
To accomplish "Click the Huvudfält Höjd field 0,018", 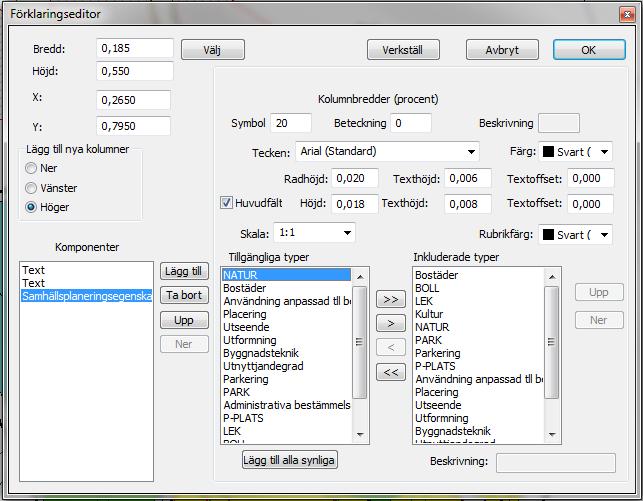I will 354,204.
